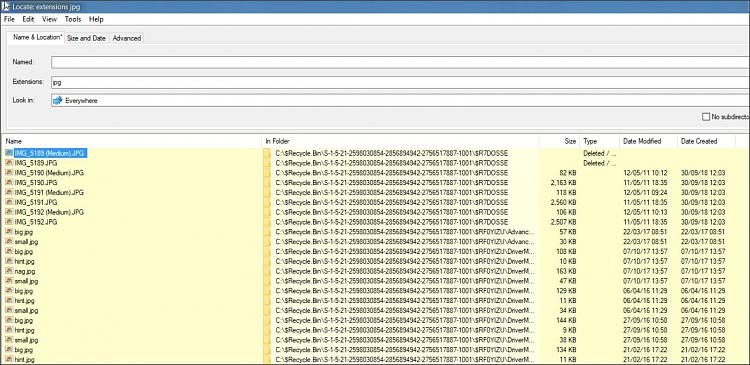Click the folder icon in the IMG_5190.JPG row

267,182
